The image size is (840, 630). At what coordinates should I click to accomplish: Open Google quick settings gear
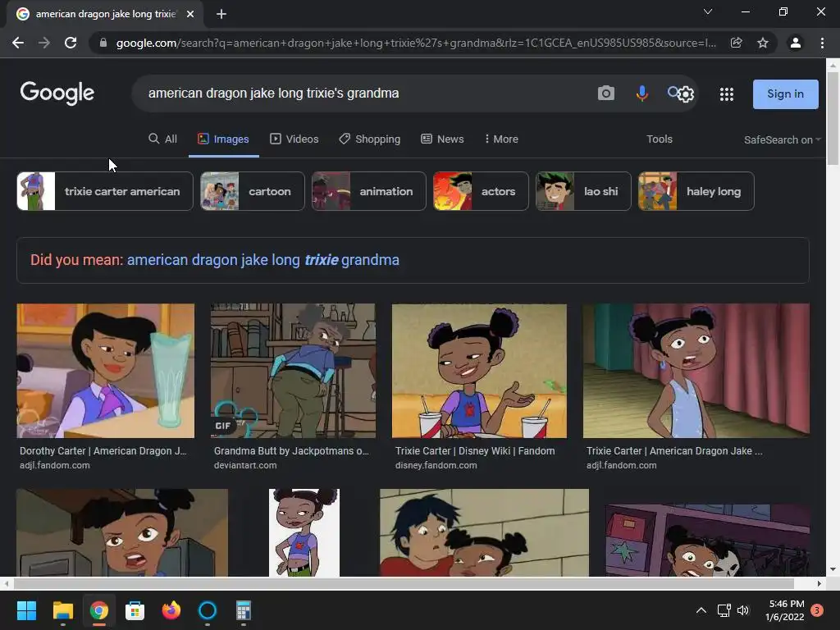(x=686, y=95)
